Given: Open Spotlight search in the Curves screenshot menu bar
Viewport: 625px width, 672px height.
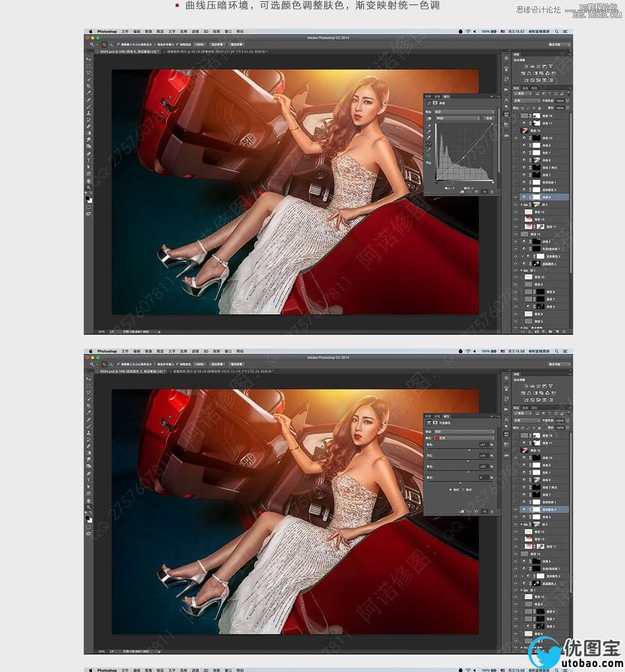Looking at the screenshot, I should click(557, 31).
